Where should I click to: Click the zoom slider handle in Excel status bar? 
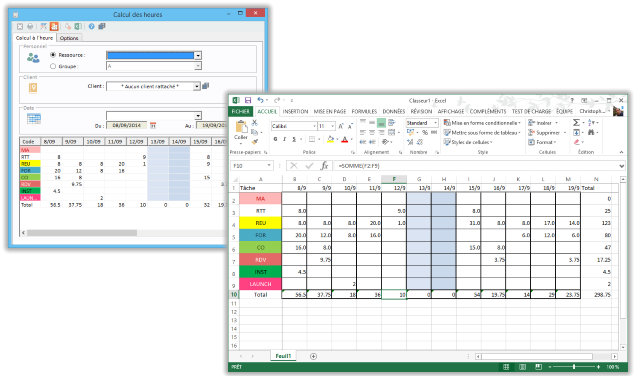coord(574,367)
